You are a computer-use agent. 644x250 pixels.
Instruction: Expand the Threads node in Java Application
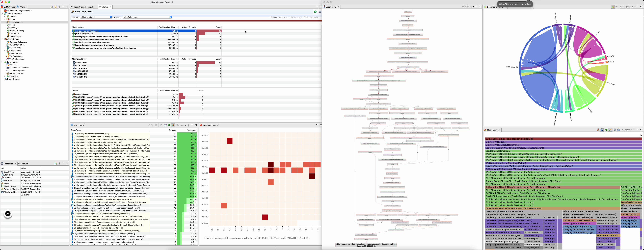point(5,16)
